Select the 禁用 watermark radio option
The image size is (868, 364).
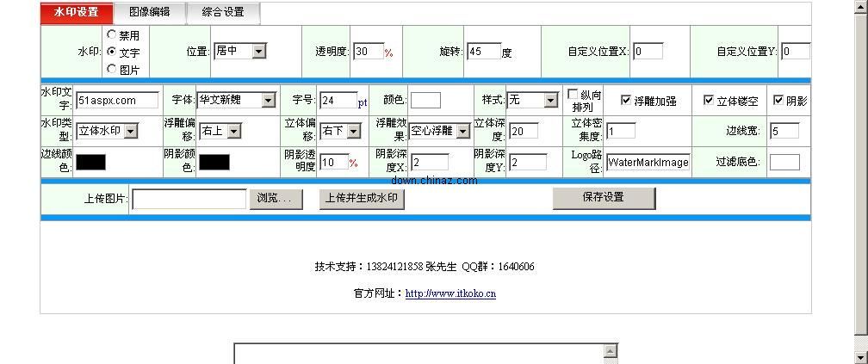click(112, 35)
